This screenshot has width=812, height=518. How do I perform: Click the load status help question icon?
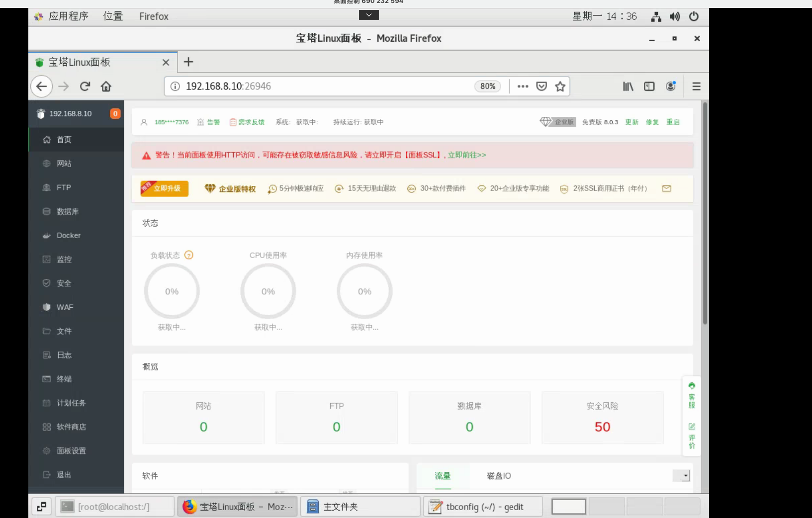pos(189,255)
